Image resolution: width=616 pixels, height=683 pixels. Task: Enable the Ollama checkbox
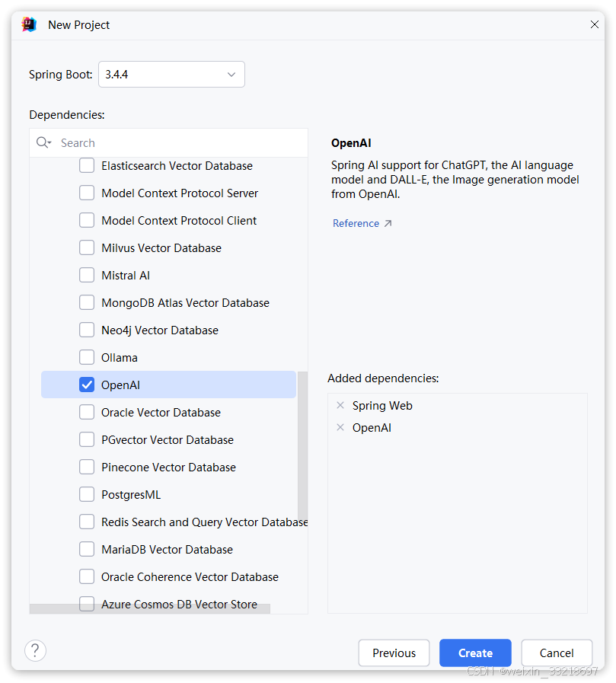[87, 358]
